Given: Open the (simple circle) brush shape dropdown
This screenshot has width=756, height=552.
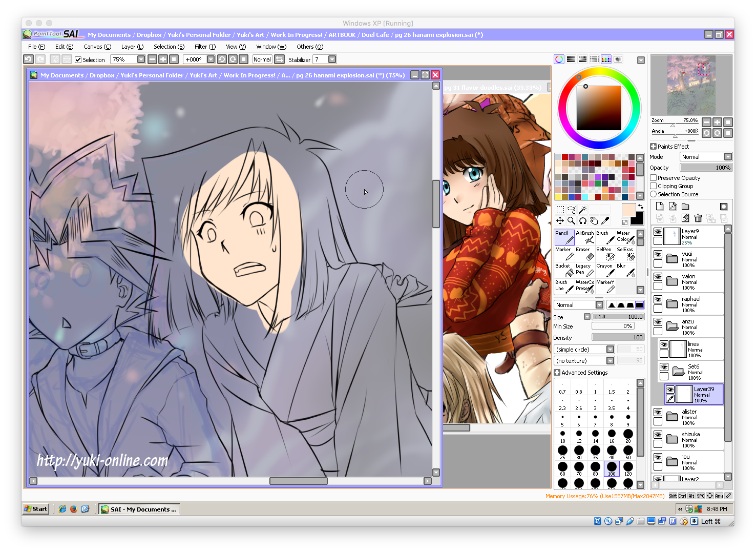Looking at the screenshot, I should (x=584, y=350).
